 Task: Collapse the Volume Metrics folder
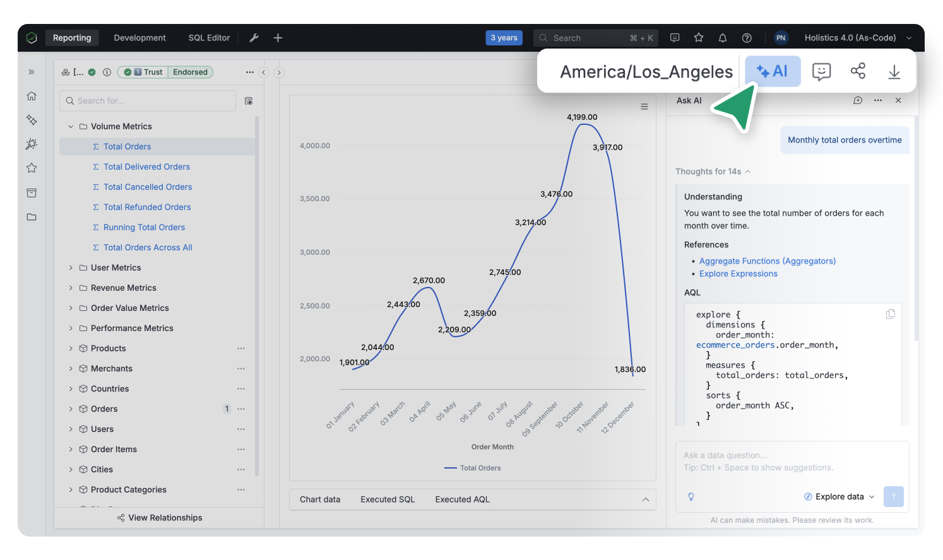click(x=71, y=127)
